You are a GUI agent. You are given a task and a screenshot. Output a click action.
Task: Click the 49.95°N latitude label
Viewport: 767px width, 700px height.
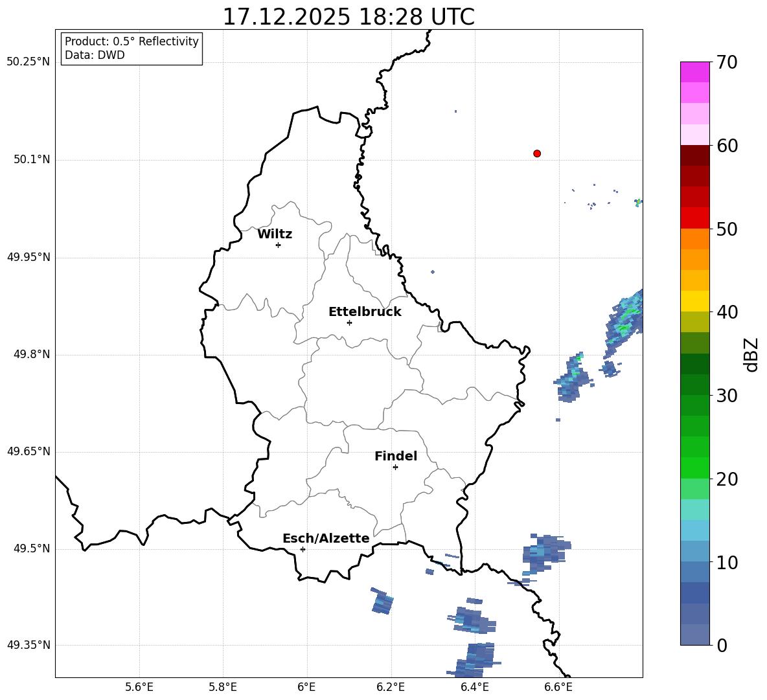(29, 257)
